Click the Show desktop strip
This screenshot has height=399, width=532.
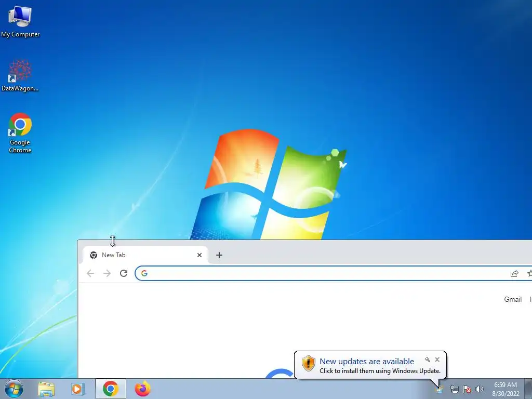(x=528, y=389)
